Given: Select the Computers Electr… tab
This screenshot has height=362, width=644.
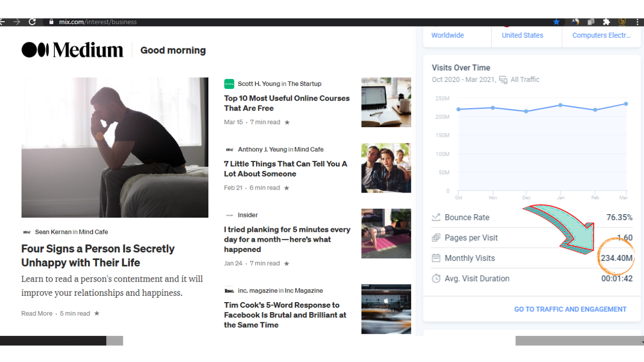Looking at the screenshot, I should [601, 35].
